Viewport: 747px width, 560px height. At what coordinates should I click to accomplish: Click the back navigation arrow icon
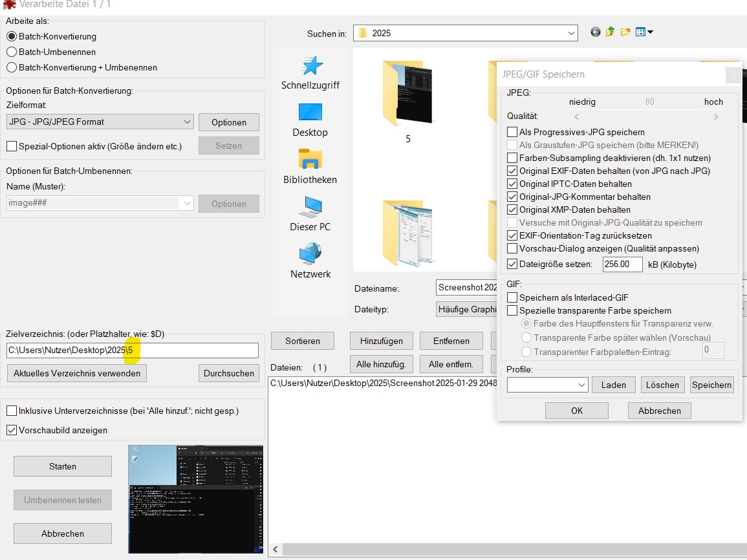coord(595,32)
